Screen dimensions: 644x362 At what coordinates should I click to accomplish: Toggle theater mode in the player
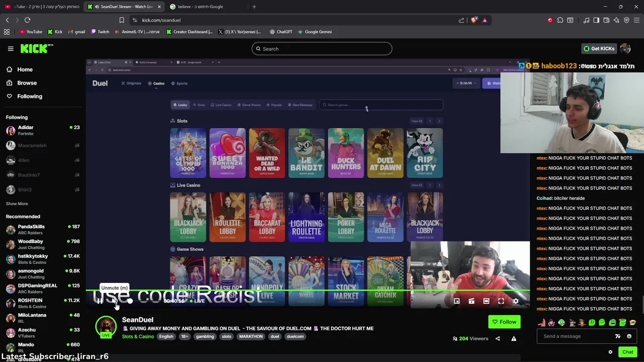click(x=486, y=301)
